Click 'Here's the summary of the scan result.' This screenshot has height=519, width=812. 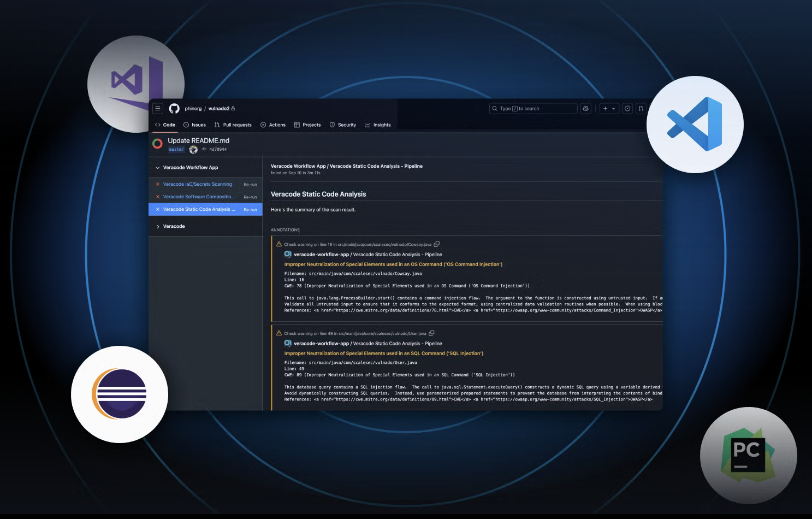coord(313,210)
